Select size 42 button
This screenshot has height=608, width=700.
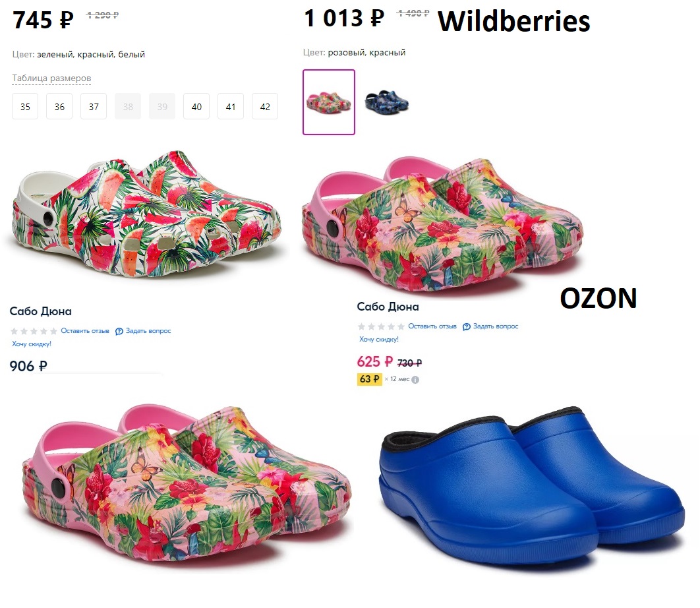(x=265, y=106)
